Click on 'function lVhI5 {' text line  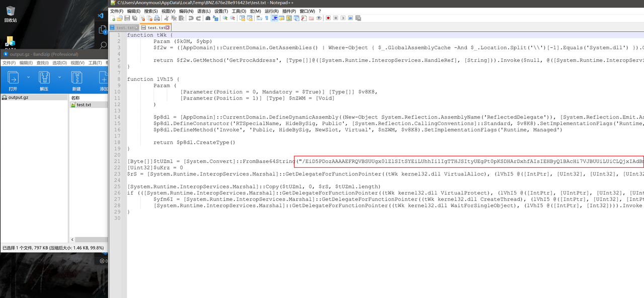pos(153,79)
